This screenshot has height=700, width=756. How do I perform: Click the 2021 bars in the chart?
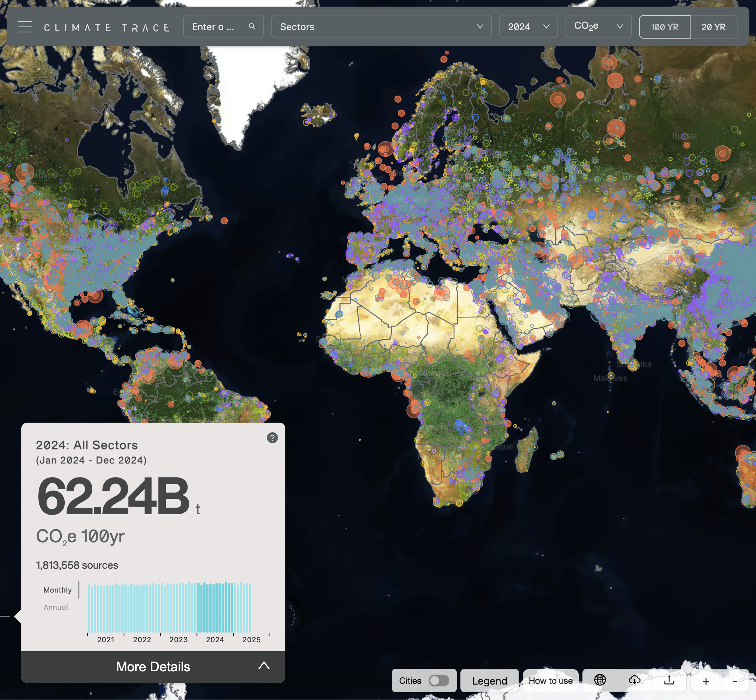coord(106,608)
